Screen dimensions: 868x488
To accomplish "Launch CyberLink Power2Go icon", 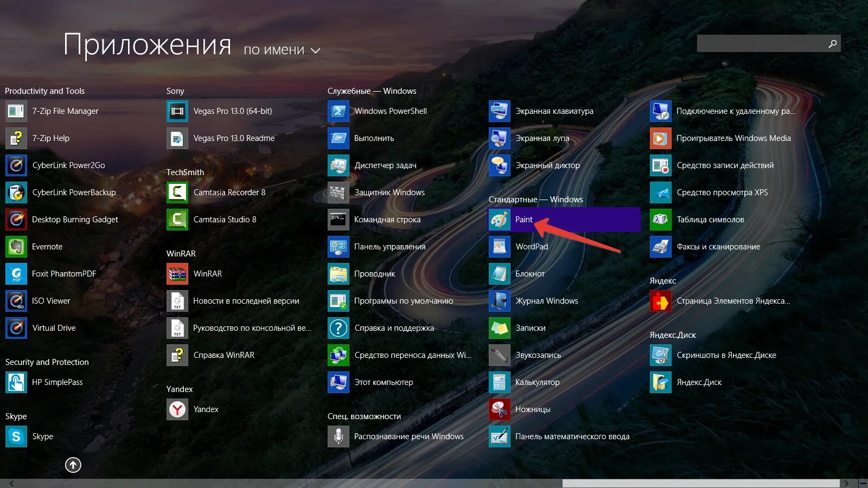I will coord(16,165).
